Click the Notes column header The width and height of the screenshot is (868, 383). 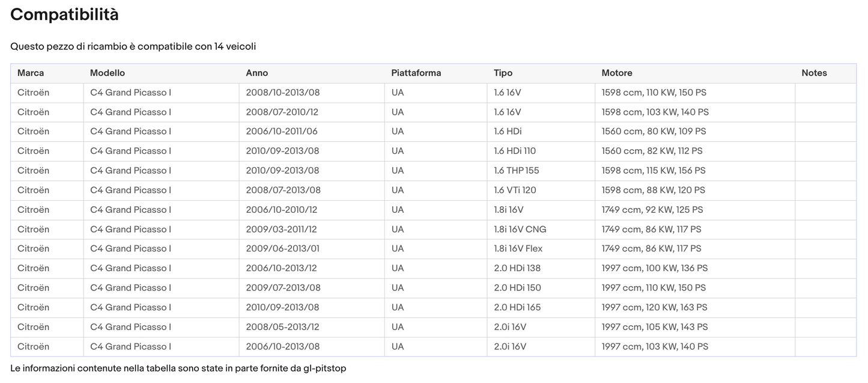(814, 73)
